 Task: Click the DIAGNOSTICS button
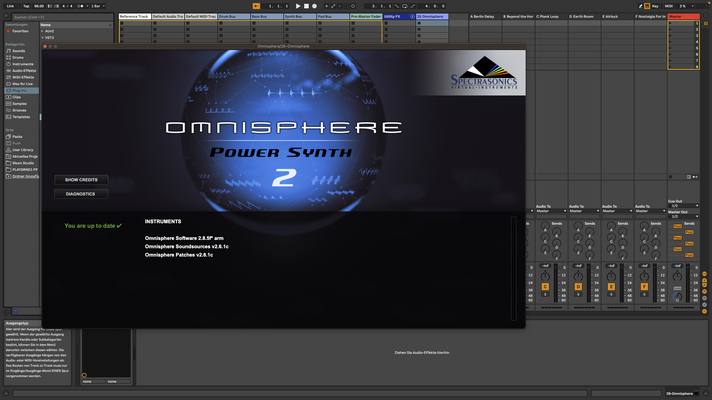pos(81,194)
